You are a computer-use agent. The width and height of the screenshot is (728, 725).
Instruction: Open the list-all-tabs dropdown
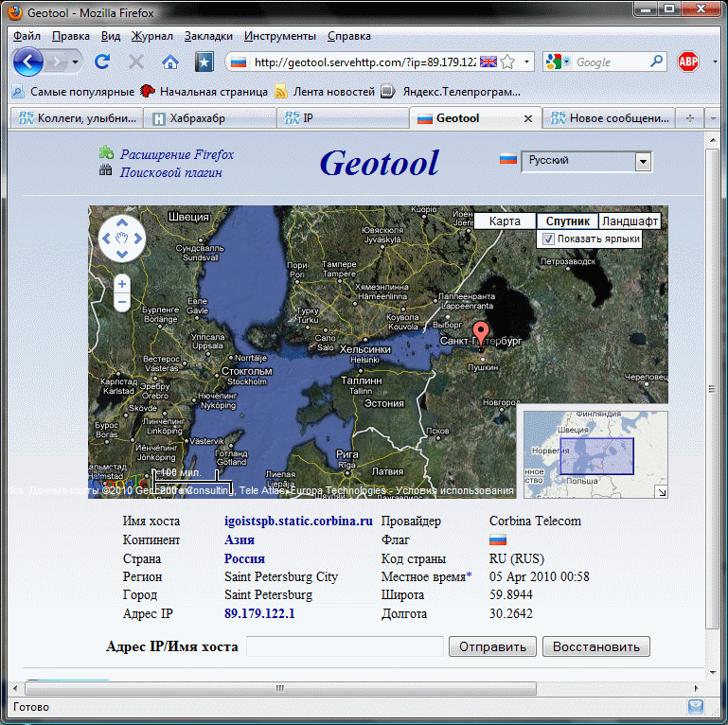coord(713,118)
